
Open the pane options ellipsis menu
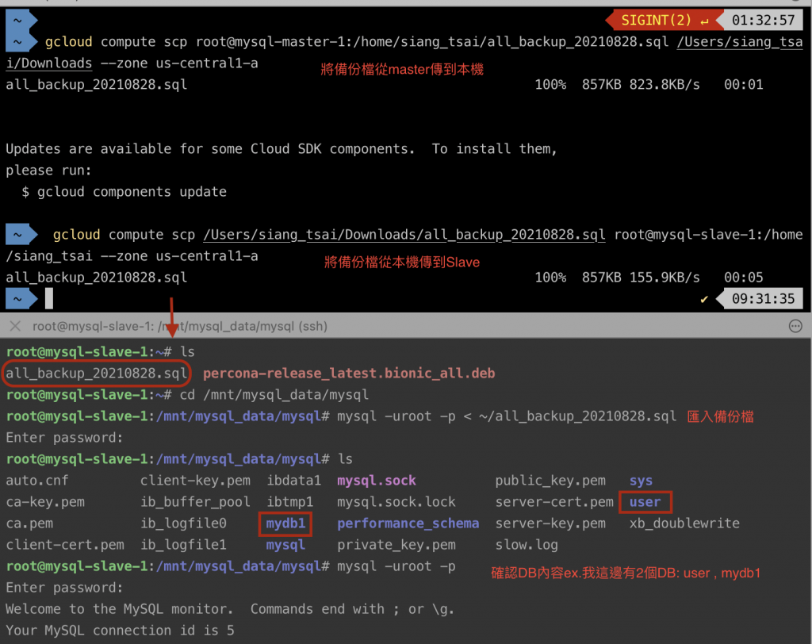tap(795, 326)
